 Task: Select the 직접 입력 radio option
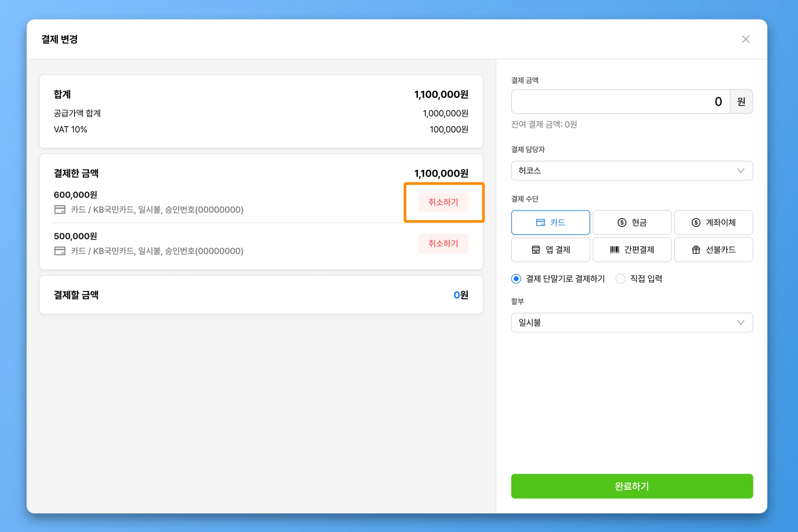point(620,279)
